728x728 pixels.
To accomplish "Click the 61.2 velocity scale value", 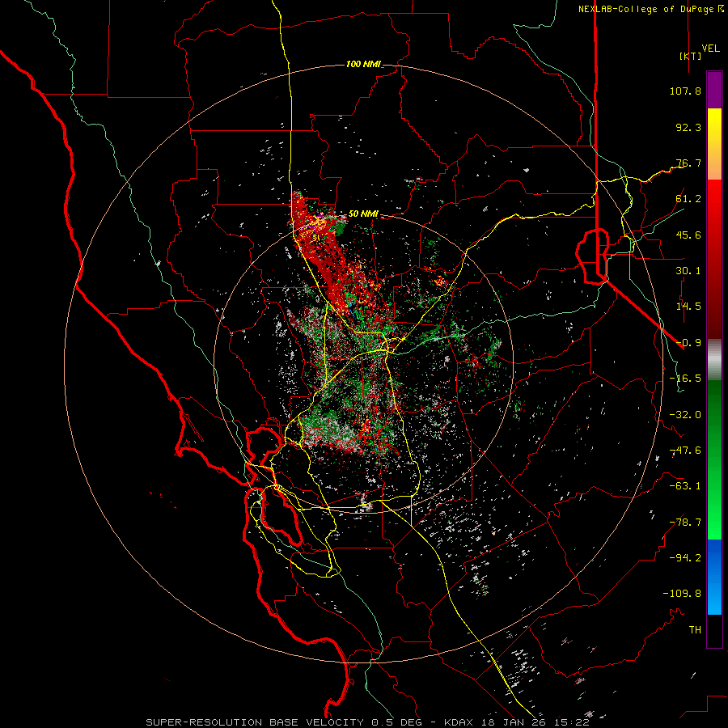I will (x=688, y=199).
